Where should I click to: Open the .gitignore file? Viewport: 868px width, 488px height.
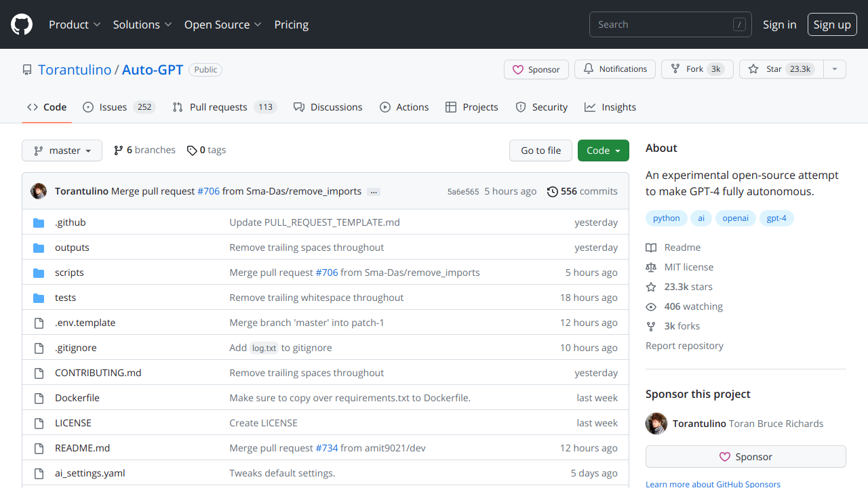(76, 348)
